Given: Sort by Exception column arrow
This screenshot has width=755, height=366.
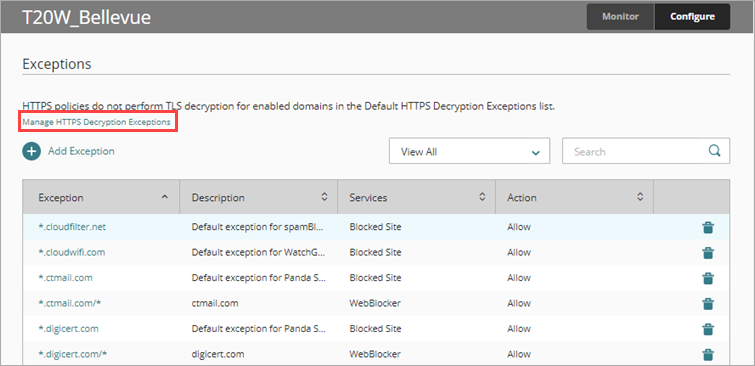Looking at the screenshot, I should 165,197.
